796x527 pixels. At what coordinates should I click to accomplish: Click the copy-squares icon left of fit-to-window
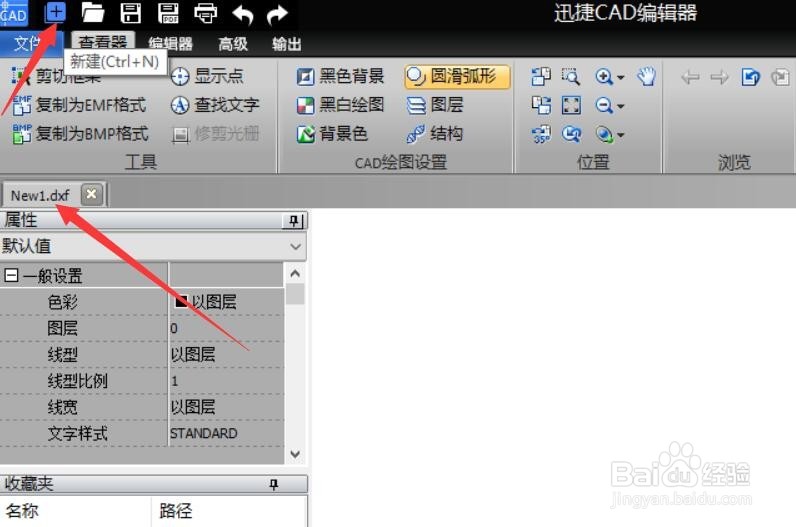[541, 106]
